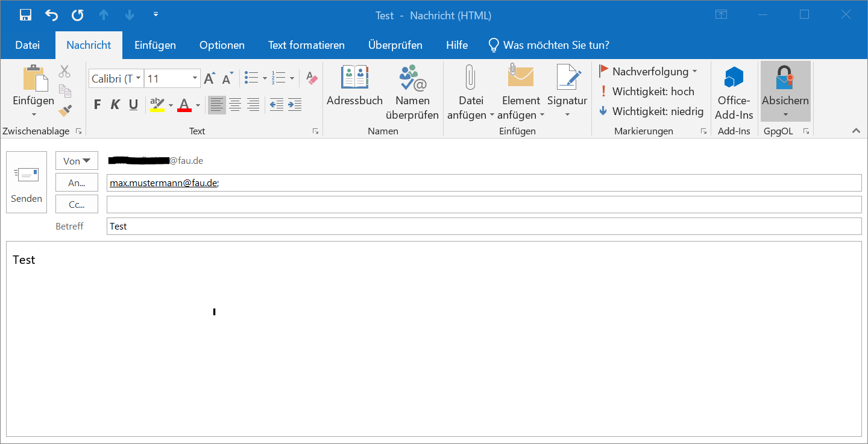Open the Text formatieren tab
This screenshot has height=444, width=868.
[x=306, y=45]
